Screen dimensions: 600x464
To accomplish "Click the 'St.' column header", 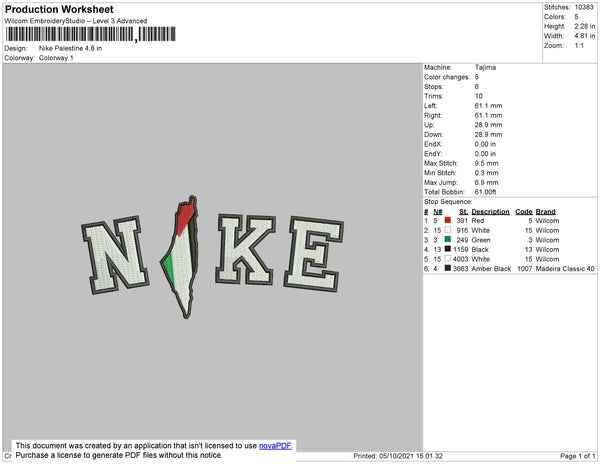I will tap(463, 212).
